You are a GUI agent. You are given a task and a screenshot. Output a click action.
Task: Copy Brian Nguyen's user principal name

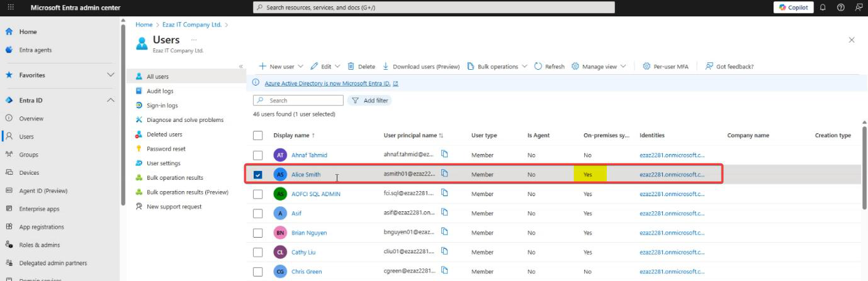pyautogui.click(x=444, y=233)
